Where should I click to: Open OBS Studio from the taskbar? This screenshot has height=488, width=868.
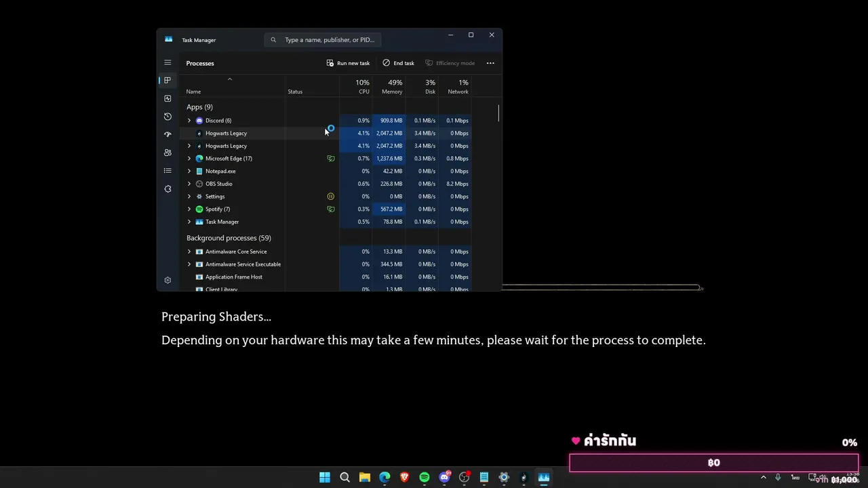click(x=465, y=477)
